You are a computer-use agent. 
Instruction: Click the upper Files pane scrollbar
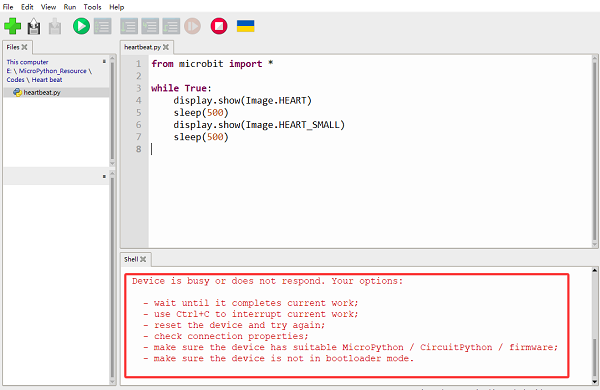tap(112, 111)
